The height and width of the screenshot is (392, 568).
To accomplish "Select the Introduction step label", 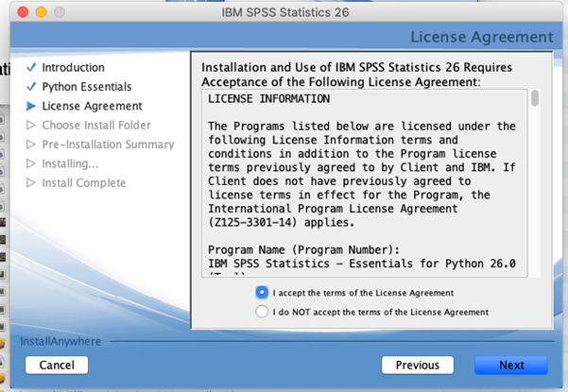I will [73, 67].
